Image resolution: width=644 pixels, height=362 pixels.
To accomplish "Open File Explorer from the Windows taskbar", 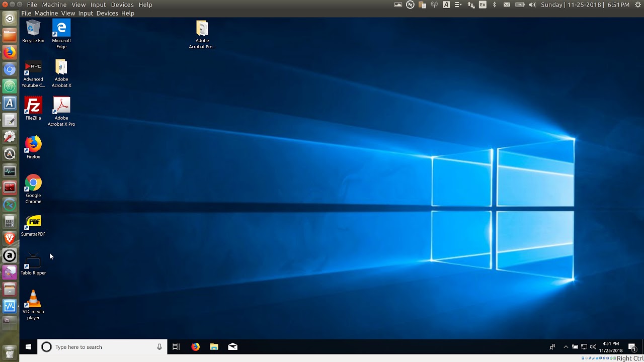I will [x=214, y=347].
